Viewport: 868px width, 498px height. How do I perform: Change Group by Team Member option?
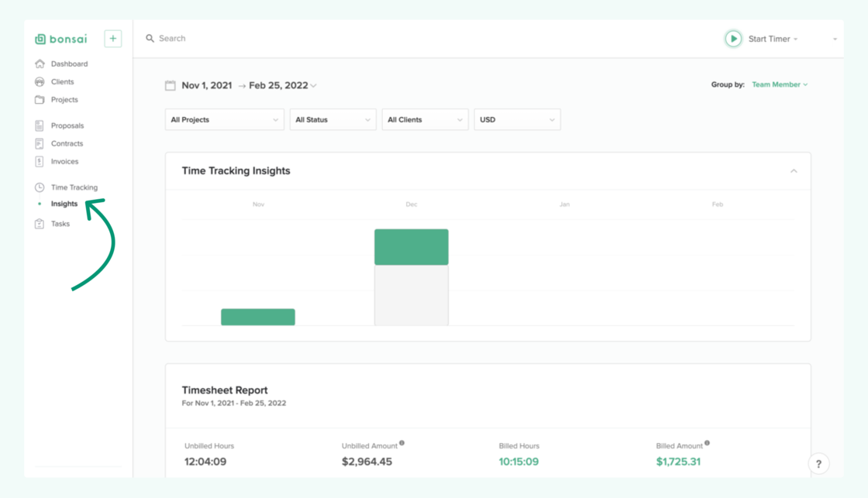point(780,84)
